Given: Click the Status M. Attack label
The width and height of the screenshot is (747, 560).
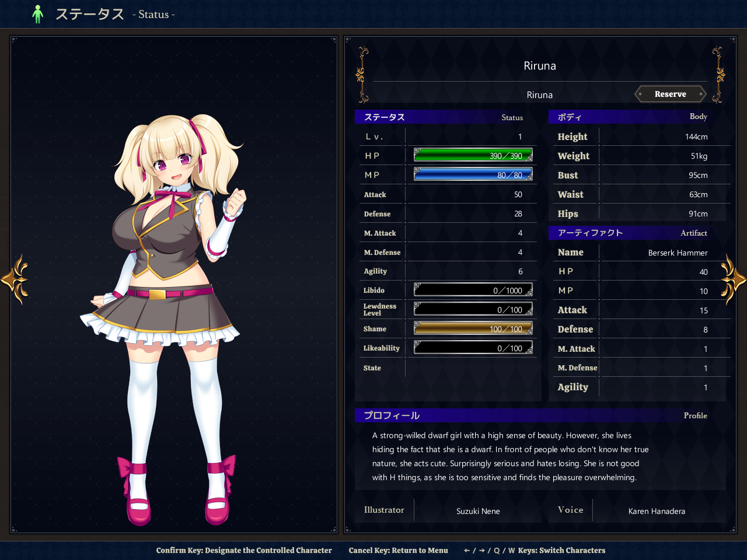Looking at the screenshot, I should coord(380,233).
